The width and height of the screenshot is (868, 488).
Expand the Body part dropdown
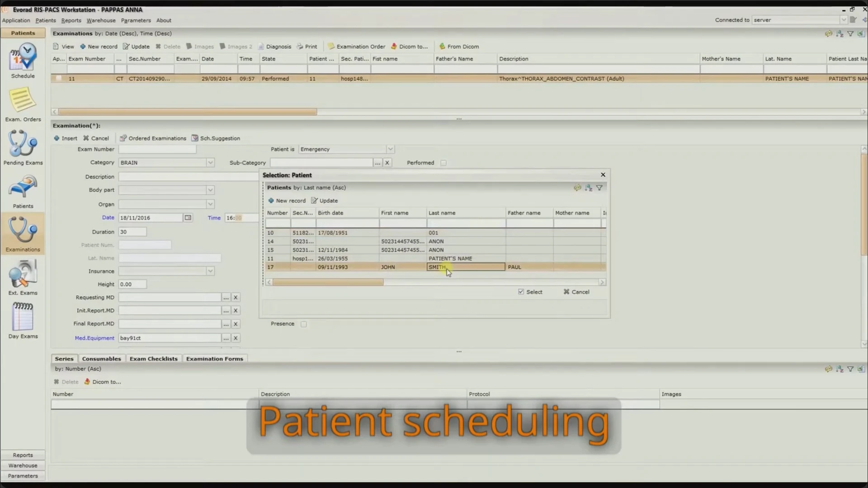[x=210, y=190]
